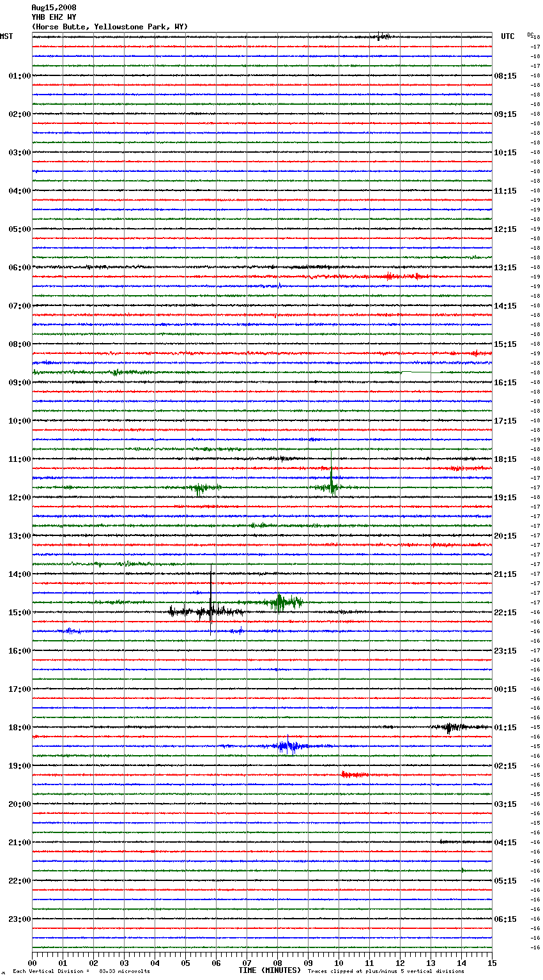Select the 08:00 MST time label
Image resolution: width=543 pixels, height=980 pixels.
click(x=20, y=344)
